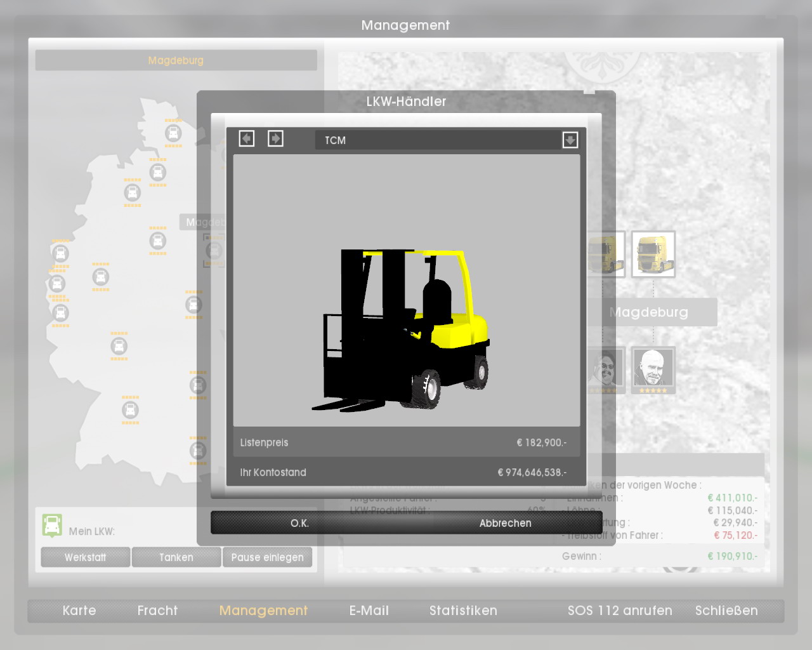Click the profit value € 190,910.-
This screenshot has width=812, height=650.
pyautogui.click(x=733, y=556)
